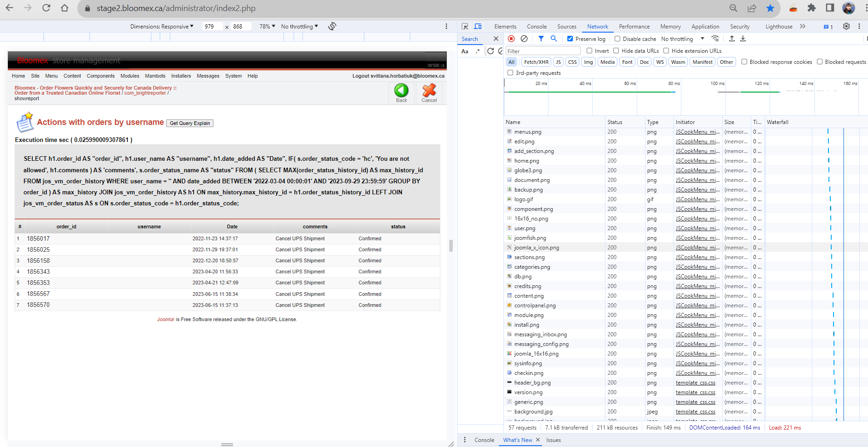
Task: Open DevTools settings gear
Action: pyautogui.click(x=846, y=26)
